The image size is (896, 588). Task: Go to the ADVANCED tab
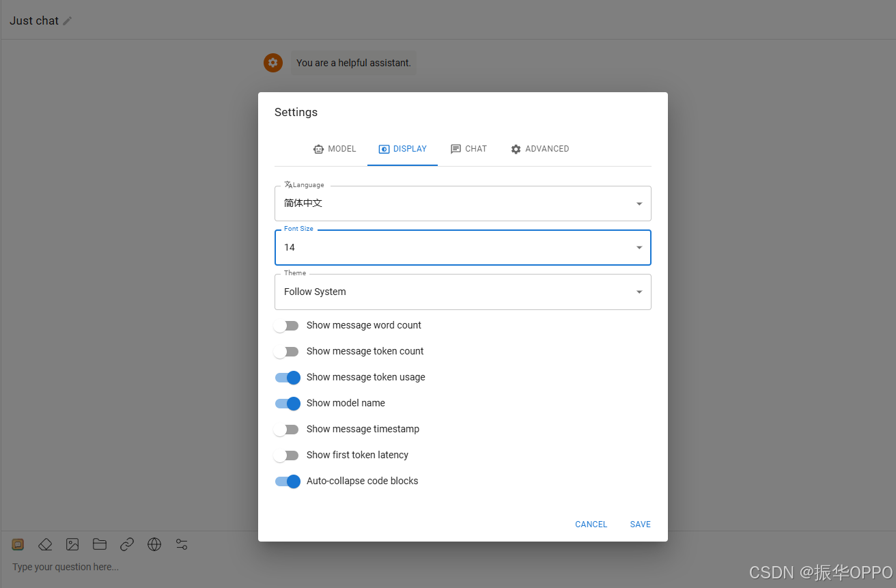tap(540, 149)
